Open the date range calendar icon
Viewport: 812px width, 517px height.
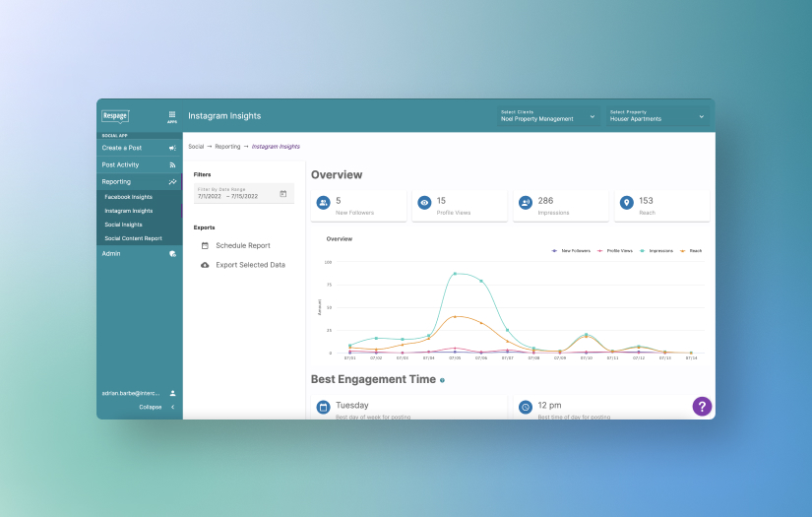point(283,194)
